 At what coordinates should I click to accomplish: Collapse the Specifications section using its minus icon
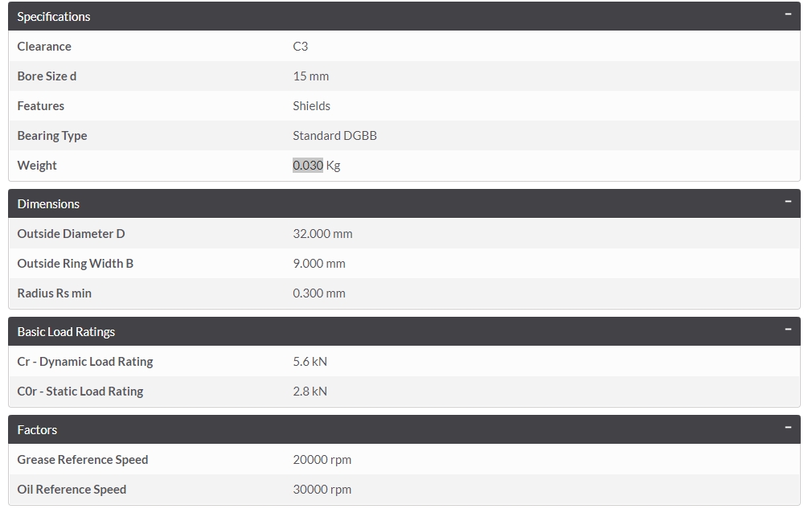pos(788,14)
